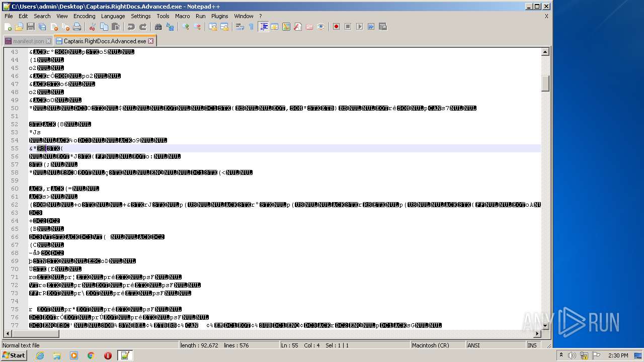The image size is (644, 362).
Task: Open the Window menu
Action: (244, 16)
